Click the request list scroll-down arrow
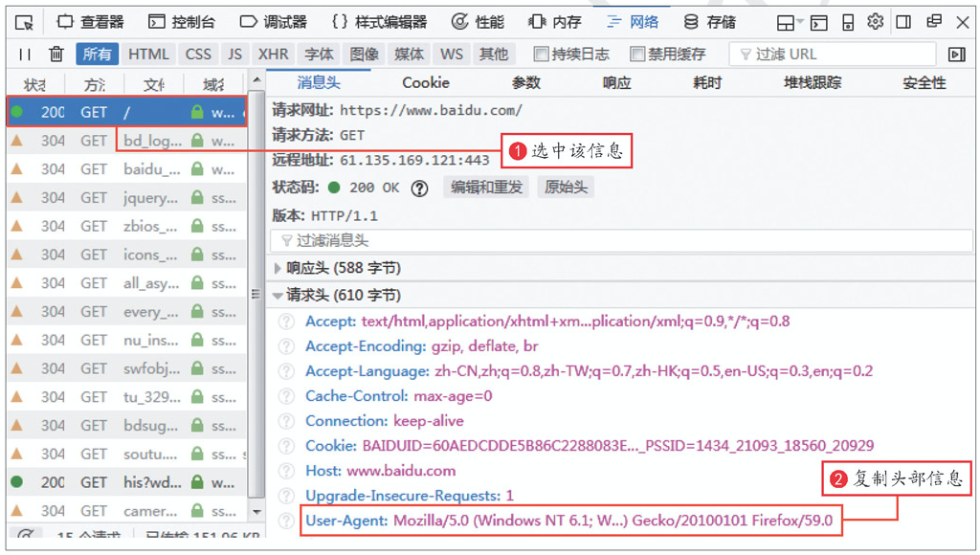The height and width of the screenshot is (555, 980). [256, 511]
